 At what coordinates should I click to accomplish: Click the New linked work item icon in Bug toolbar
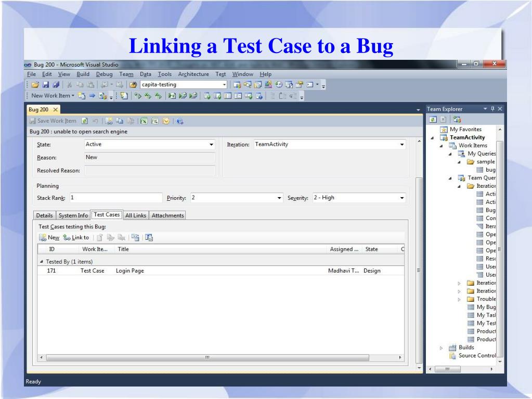pos(109,121)
